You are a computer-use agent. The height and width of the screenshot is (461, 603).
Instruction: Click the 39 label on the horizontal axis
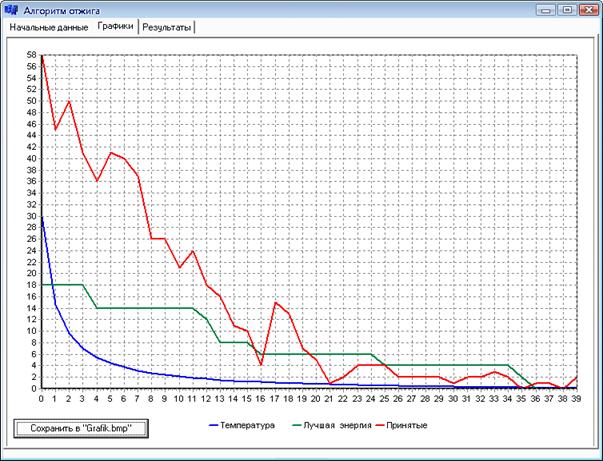[577, 398]
